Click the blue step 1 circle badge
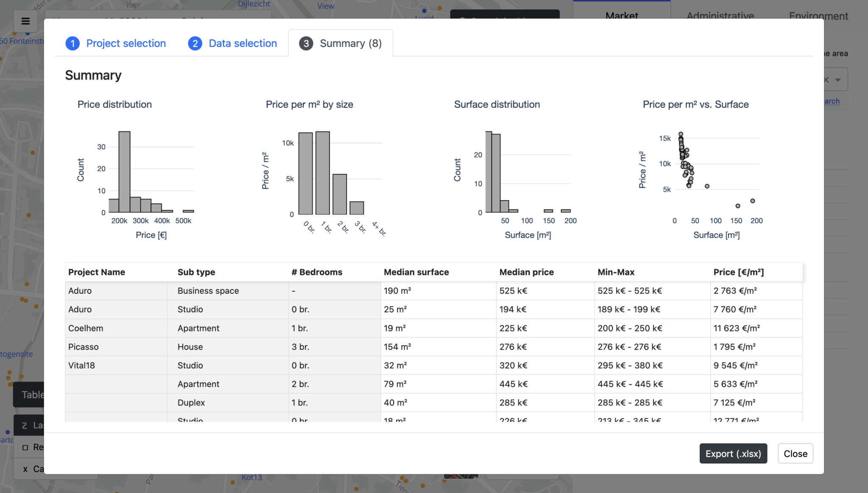This screenshot has height=493, width=868. (x=72, y=43)
